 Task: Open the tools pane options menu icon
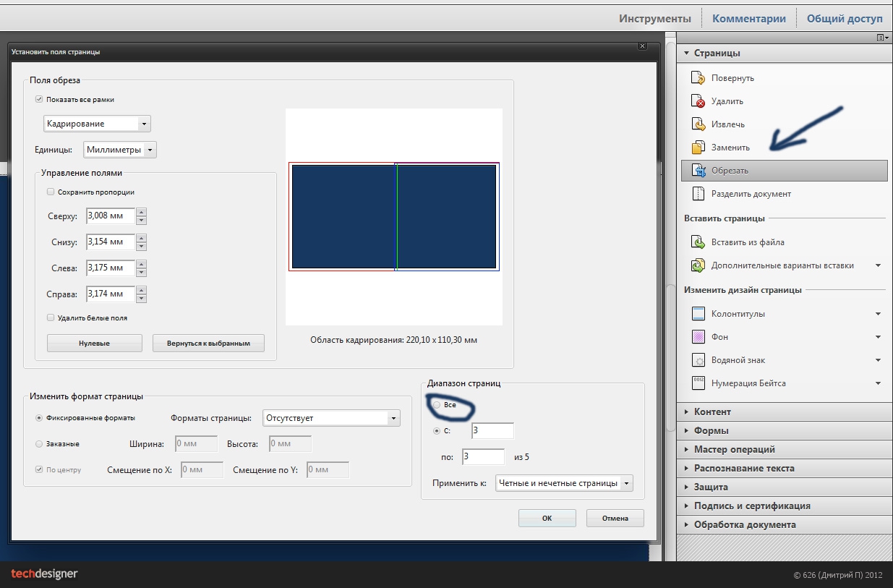(x=882, y=38)
